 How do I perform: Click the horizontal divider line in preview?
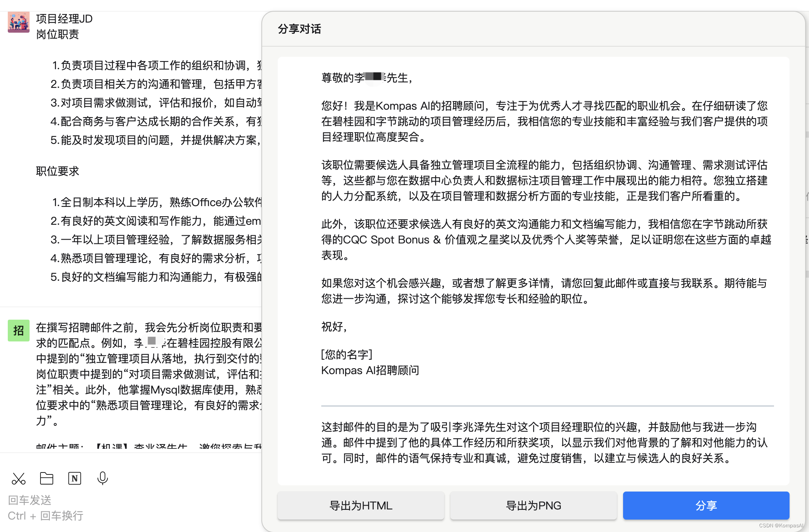tap(547, 406)
